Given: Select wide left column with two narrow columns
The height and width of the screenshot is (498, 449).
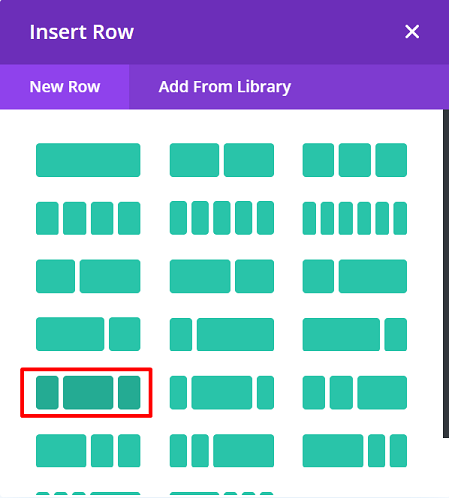Looking at the screenshot, I should pos(88,451).
